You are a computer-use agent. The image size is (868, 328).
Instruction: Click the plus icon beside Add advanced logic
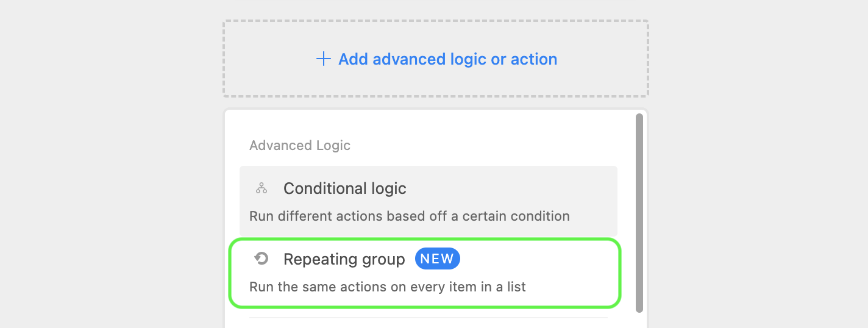(323, 59)
